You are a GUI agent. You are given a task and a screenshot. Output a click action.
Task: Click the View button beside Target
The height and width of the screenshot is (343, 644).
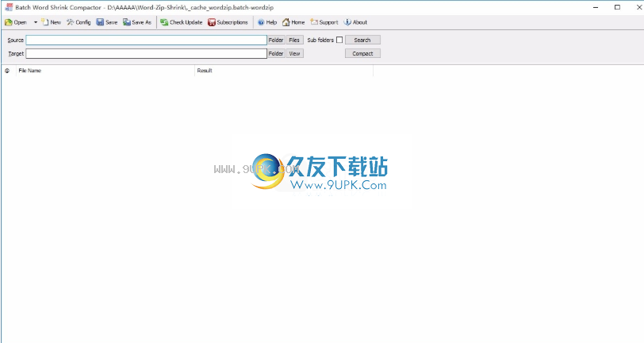(294, 53)
